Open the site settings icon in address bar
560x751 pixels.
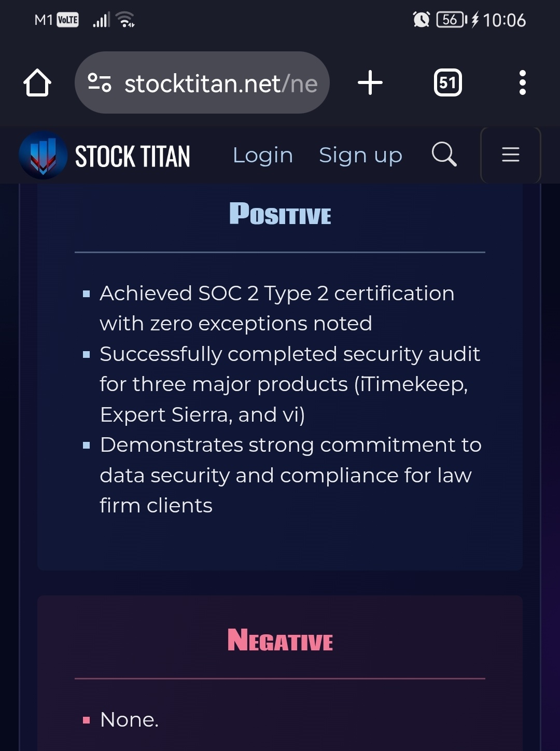pos(99,83)
